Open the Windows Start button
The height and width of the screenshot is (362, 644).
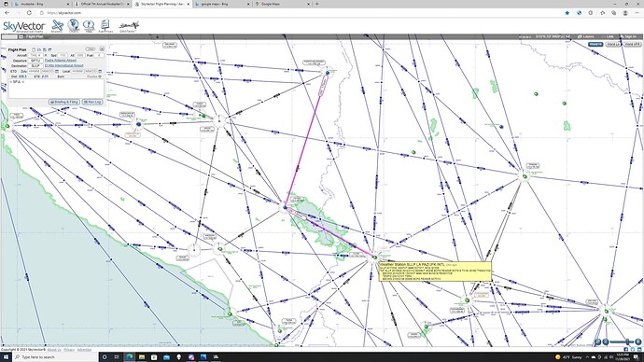[6, 357]
